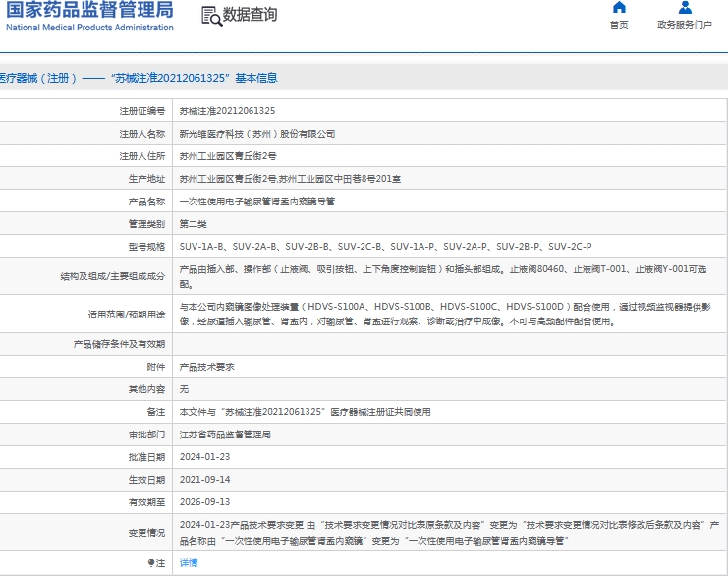Click the bullet icon beside 注
Viewport: 728px width, 579px height.
click(x=151, y=563)
